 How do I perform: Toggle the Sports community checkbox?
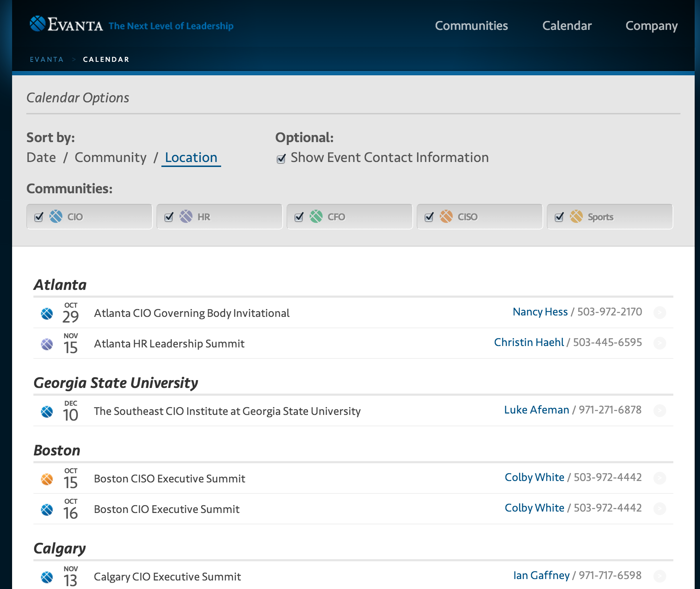tap(559, 217)
